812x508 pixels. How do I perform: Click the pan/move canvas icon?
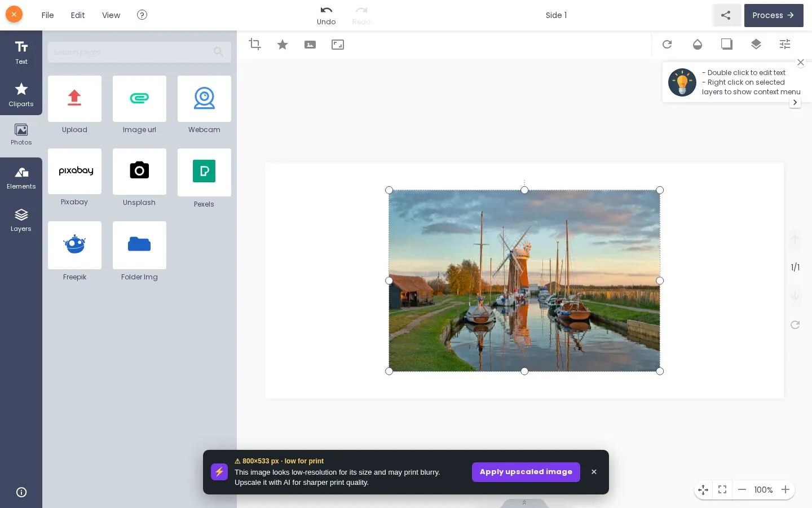pyautogui.click(x=703, y=490)
